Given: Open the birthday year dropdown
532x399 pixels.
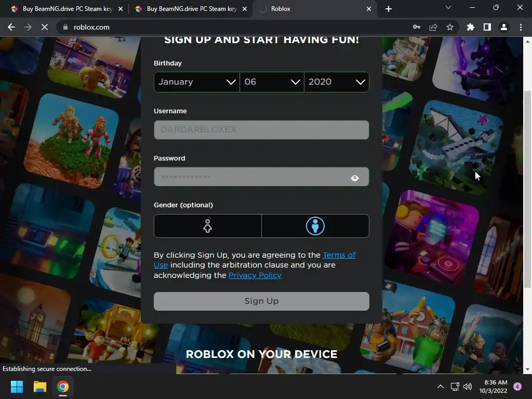Looking at the screenshot, I should (x=337, y=82).
